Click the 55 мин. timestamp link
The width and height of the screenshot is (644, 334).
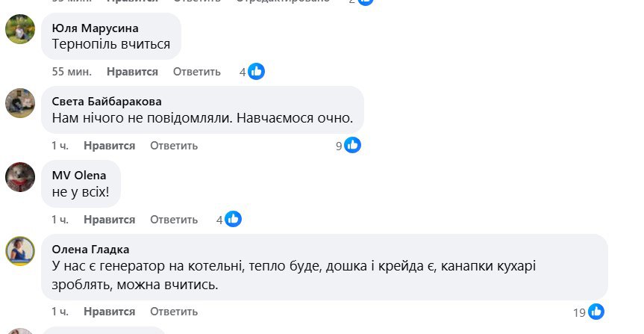click(72, 72)
